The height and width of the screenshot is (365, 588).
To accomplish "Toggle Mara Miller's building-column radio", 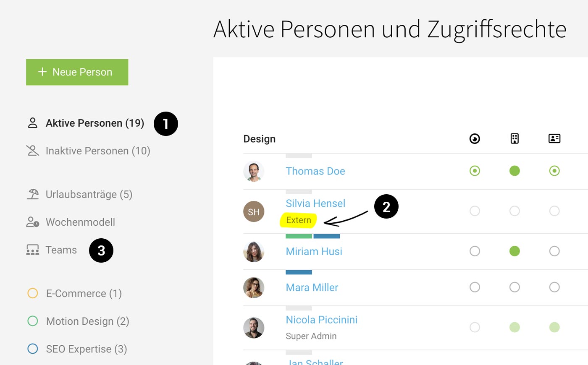I will (x=514, y=287).
